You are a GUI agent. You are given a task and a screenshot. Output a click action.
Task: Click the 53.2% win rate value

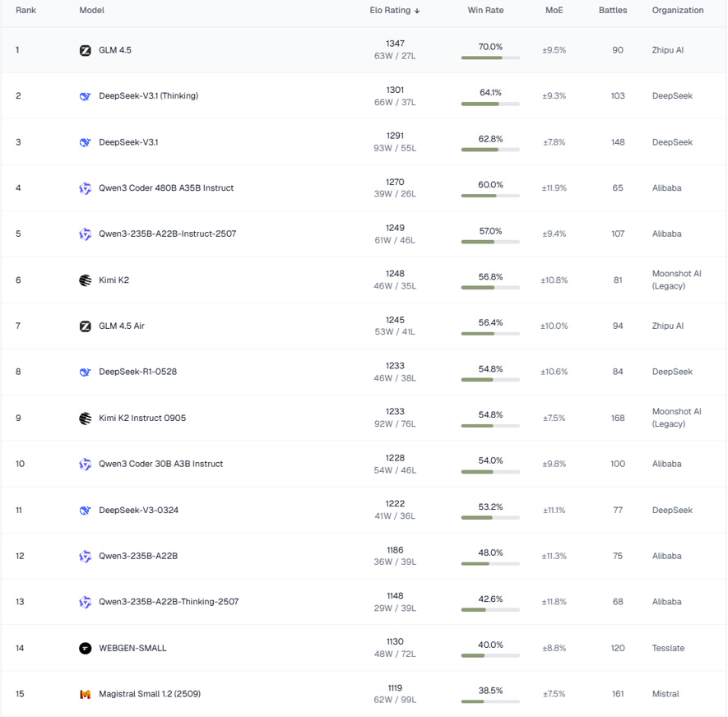point(490,507)
